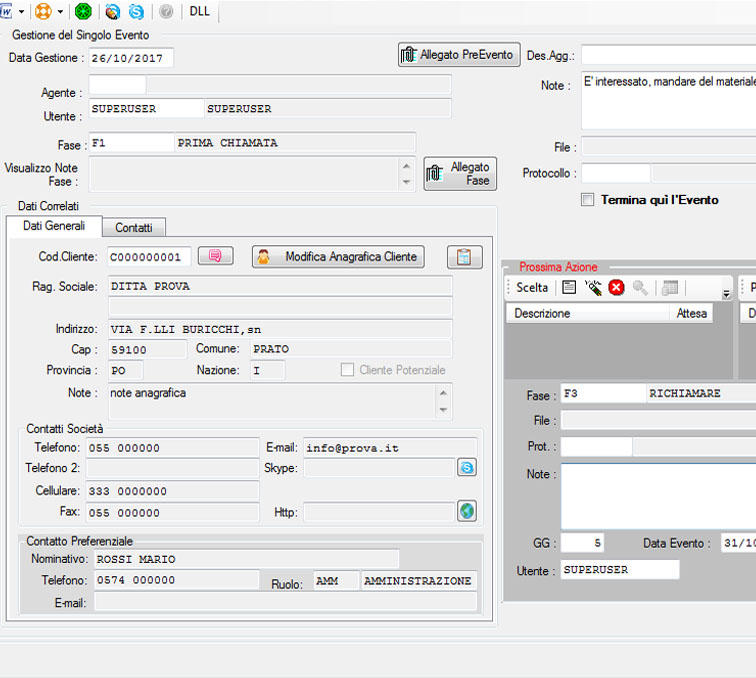Click the Cellulare field 333 0000000

point(173,491)
